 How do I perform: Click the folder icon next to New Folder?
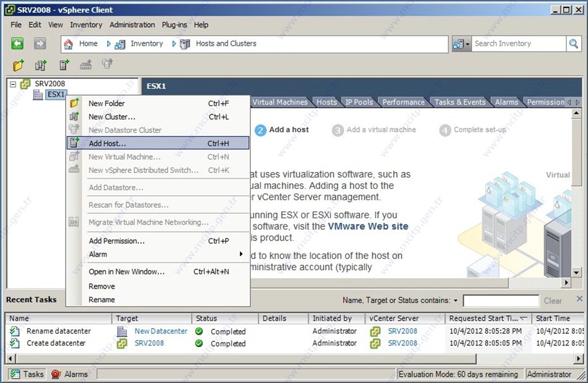(74, 103)
